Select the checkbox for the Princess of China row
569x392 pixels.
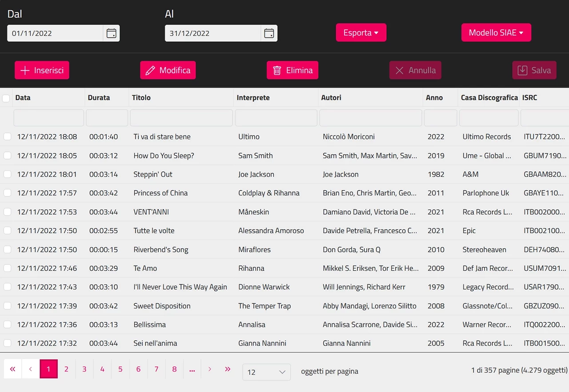(x=8, y=193)
